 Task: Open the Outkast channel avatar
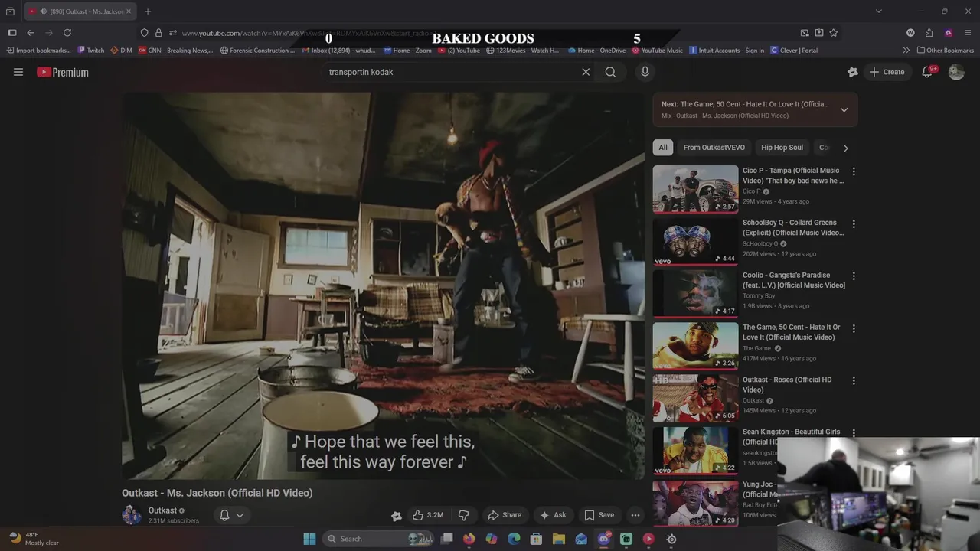132,515
